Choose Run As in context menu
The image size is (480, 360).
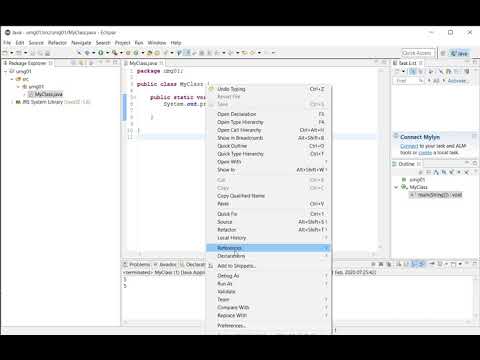pyautogui.click(x=269, y=284)
